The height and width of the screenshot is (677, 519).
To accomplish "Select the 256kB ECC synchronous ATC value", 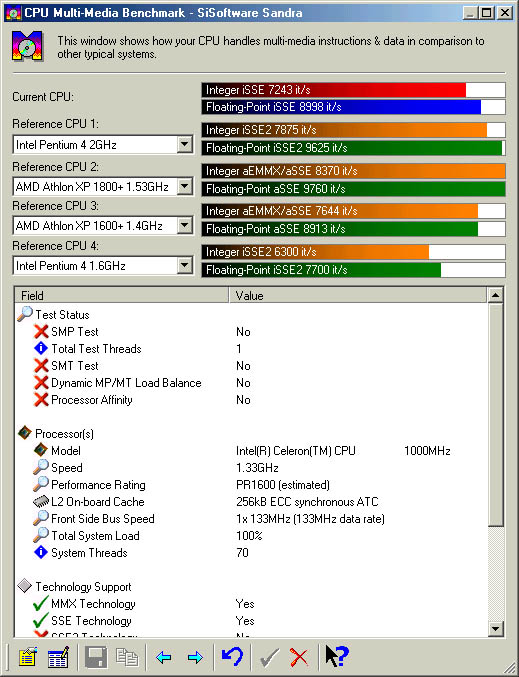I will point(307,502).
